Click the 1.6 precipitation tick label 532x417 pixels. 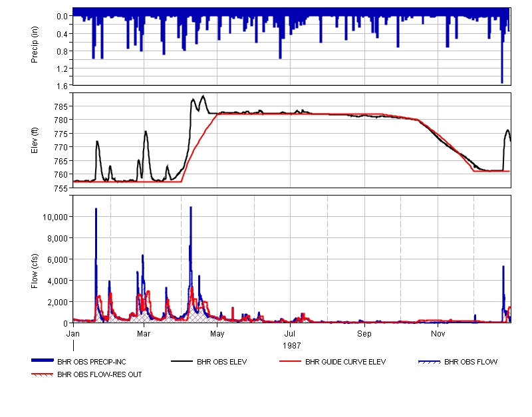62,86
